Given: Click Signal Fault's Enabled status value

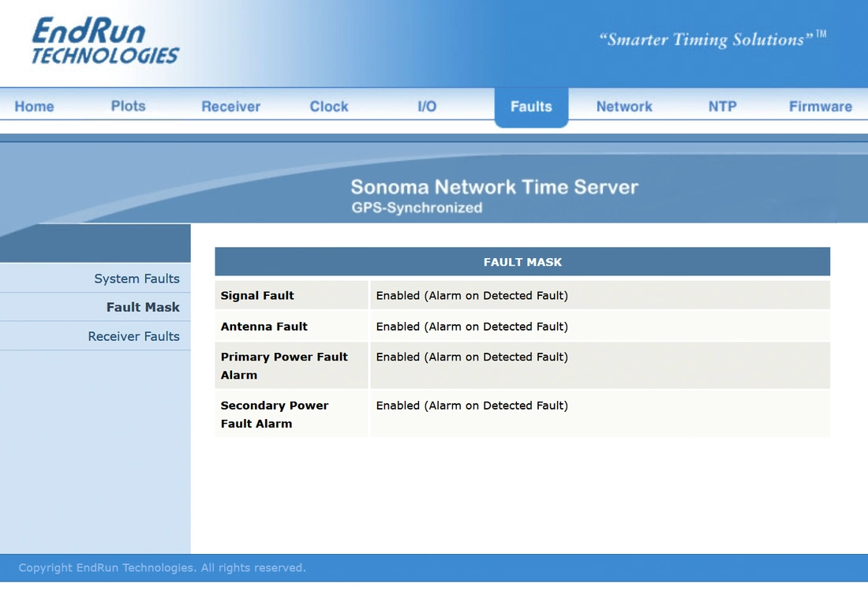Looking at the screenshot, I should tap(472, 295).
